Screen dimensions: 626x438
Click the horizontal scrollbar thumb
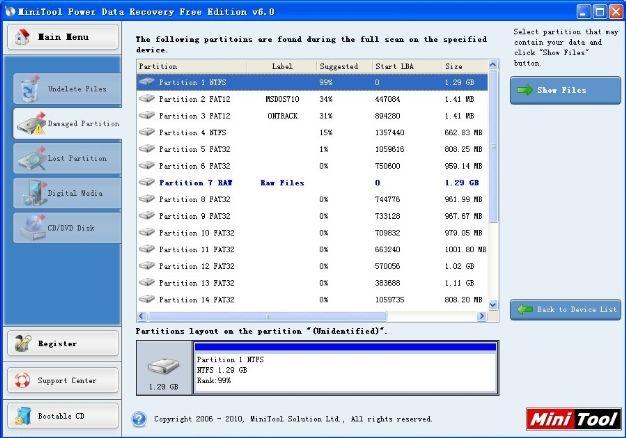click(267, 316)
